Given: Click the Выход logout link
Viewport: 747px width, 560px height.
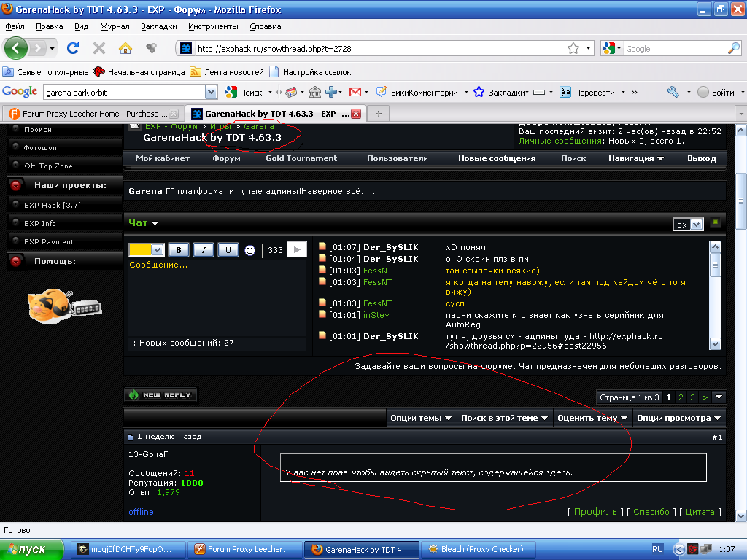Looking at the screenshot, I should pyautogui.click(x=702, y=158).
